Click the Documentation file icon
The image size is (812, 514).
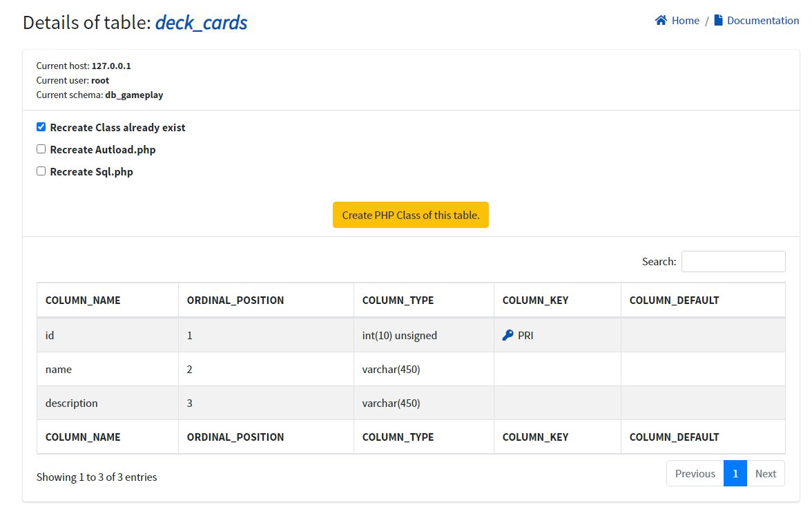pyautogui.click(x=719, y=21)
